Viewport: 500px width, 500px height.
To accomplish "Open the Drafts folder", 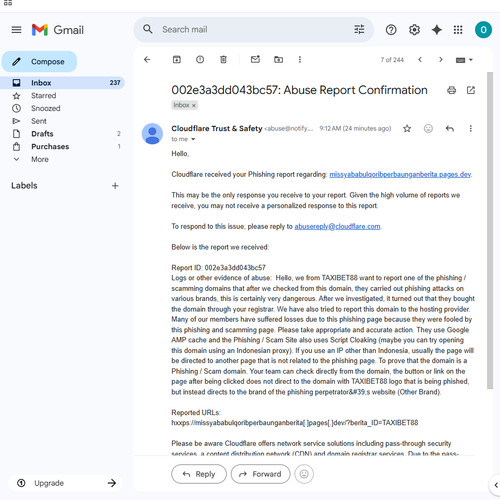I will click(62, 134).
